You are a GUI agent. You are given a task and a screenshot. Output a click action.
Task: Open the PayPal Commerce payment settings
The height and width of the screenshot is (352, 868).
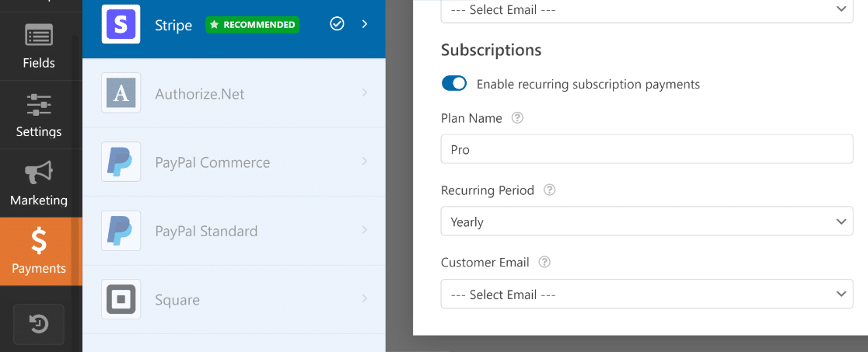pos(233,162)
